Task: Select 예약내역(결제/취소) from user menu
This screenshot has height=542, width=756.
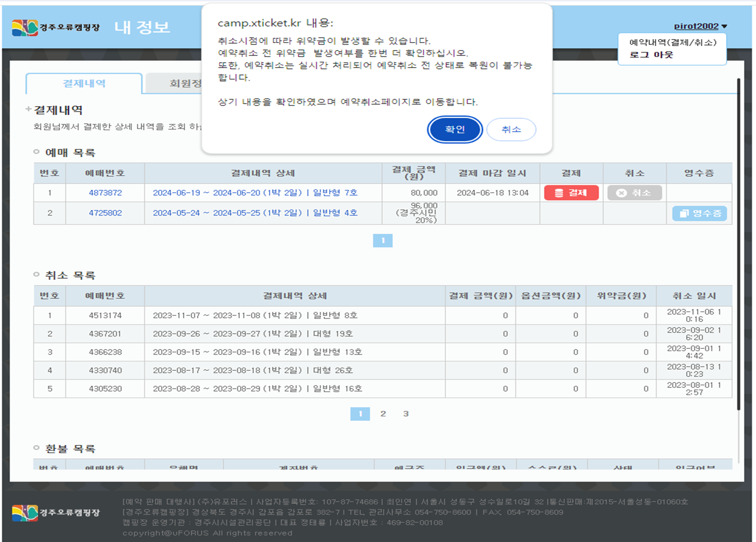Action: tap(672, 43)
